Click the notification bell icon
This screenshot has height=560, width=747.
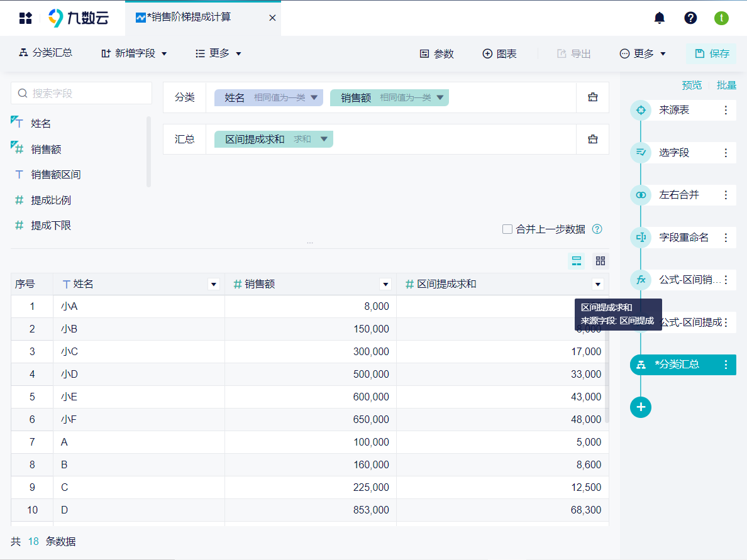659,18
